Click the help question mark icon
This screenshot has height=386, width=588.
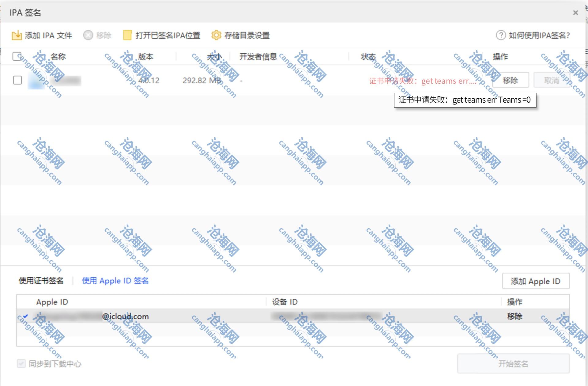click(501, 35)
